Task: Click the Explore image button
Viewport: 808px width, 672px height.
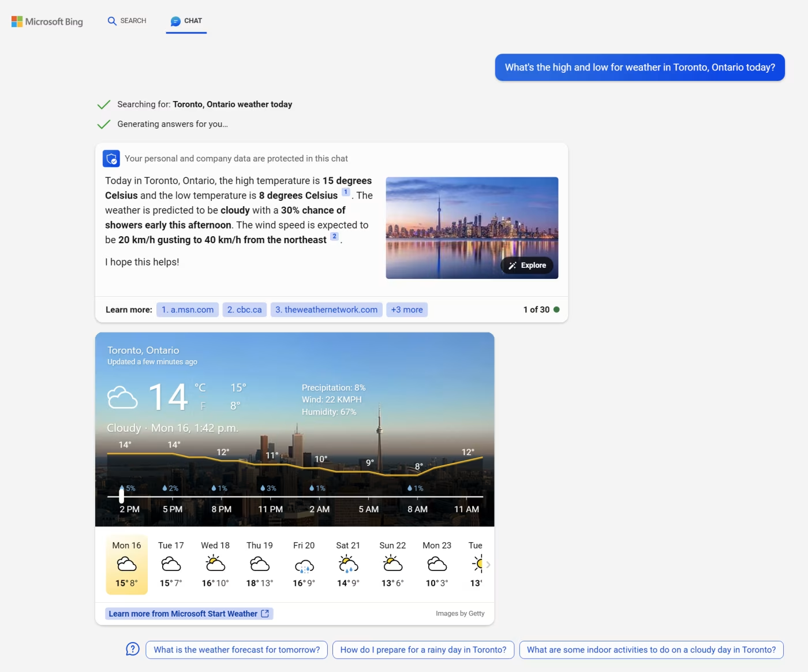Action: (528, 266)
